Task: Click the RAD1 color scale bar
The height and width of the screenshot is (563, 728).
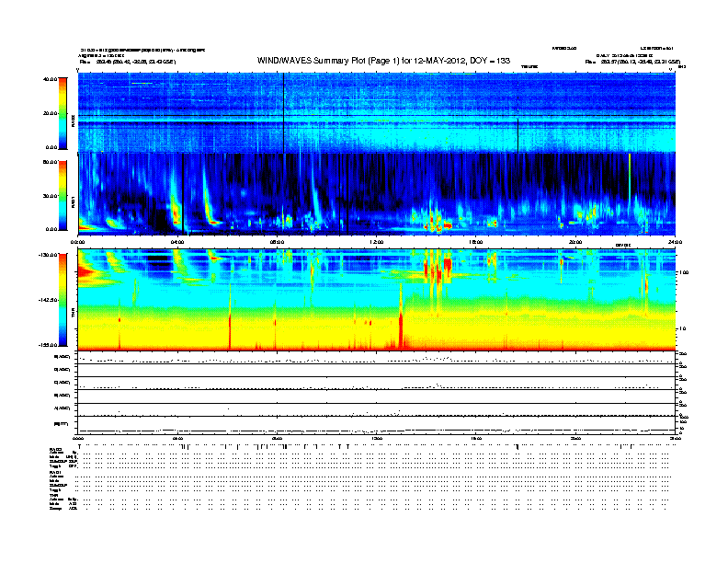Action: click(63, 196)
